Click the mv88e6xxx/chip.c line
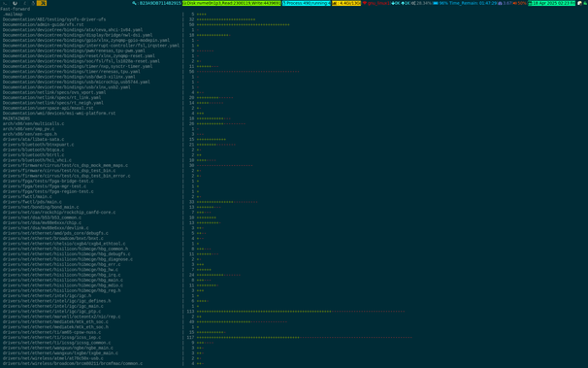Image resolution: width=588 pixels, height=368 pixels. pos(42,222)
